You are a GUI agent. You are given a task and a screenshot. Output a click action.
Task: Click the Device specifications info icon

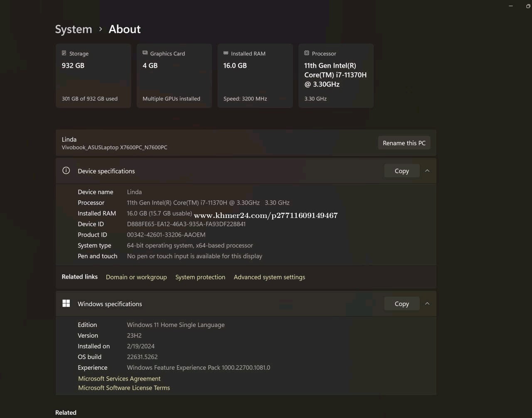click(66, 171)
